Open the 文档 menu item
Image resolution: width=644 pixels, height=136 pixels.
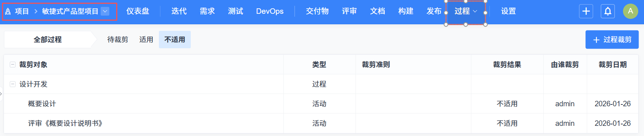tap(378, 11)
